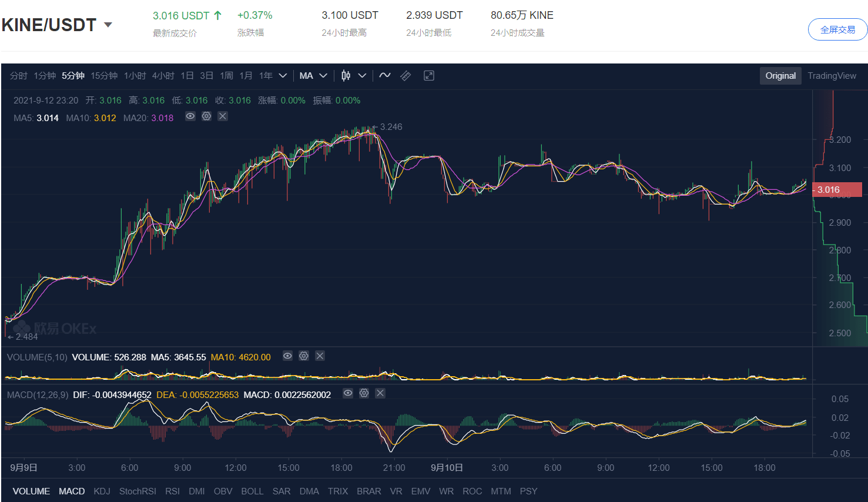
Task: Open MACD indicator settings gear
Action: coord(364,393)
